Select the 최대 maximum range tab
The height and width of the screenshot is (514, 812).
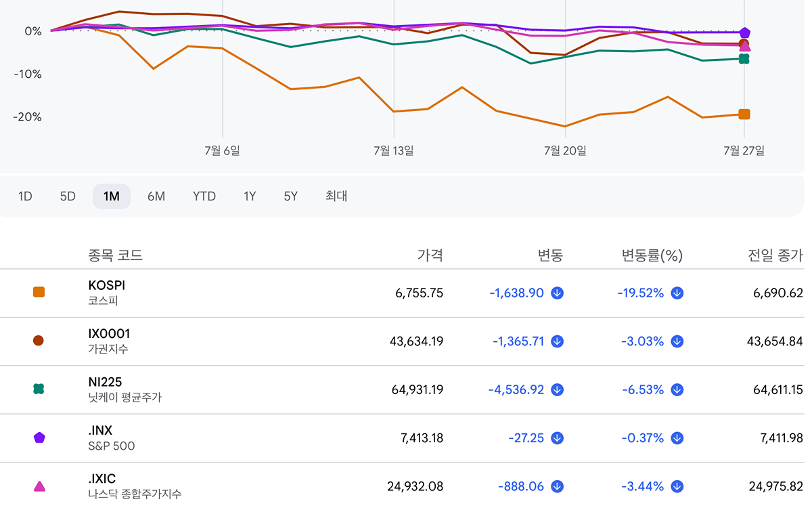pos(336,196)
